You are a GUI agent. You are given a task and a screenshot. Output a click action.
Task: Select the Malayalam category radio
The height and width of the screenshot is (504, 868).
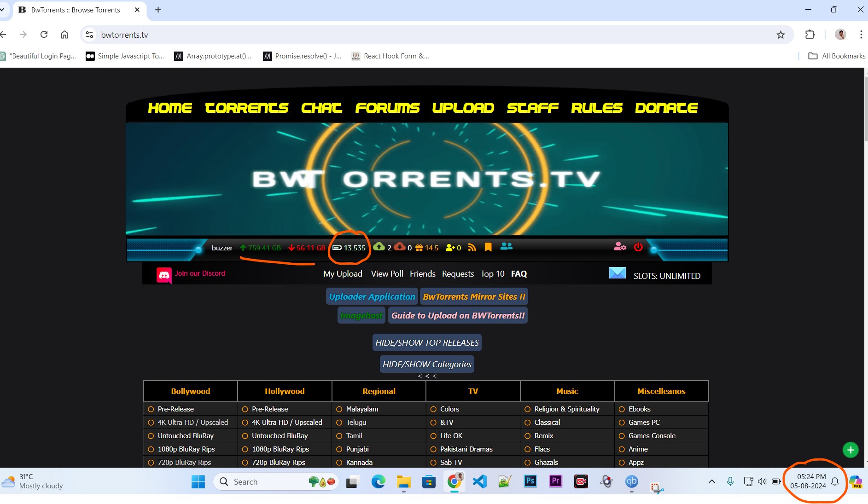tap(339, 409)
